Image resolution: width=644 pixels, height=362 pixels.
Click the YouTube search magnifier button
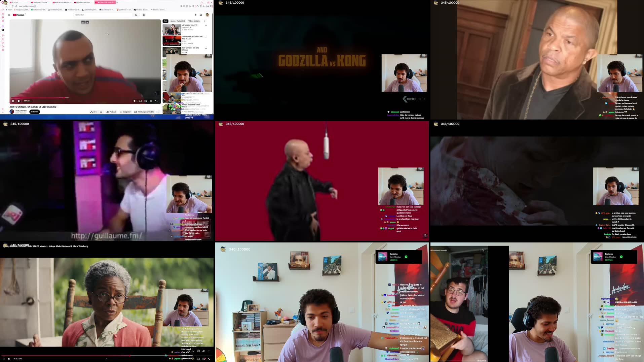point(136,15)
